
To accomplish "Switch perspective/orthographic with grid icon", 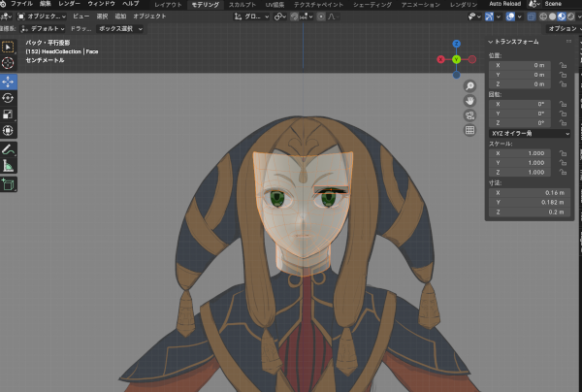I will [x=469, y=129].
